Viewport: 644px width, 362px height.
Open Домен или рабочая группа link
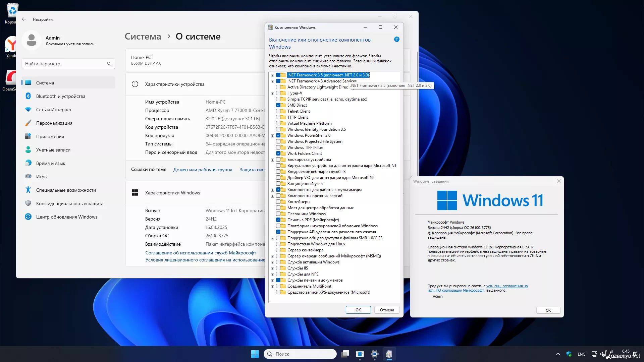coord(203,170)
